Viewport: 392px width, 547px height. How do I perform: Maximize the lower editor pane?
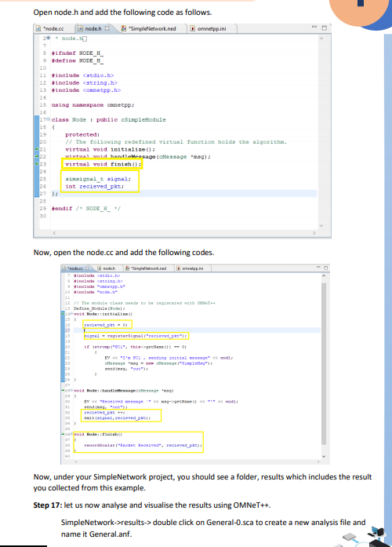pos(326,268)
